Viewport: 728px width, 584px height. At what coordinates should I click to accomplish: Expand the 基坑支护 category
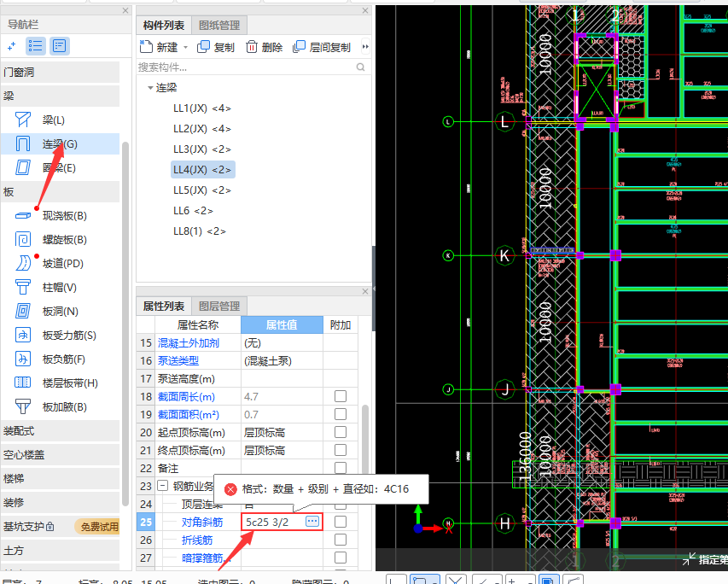point(61,527)
